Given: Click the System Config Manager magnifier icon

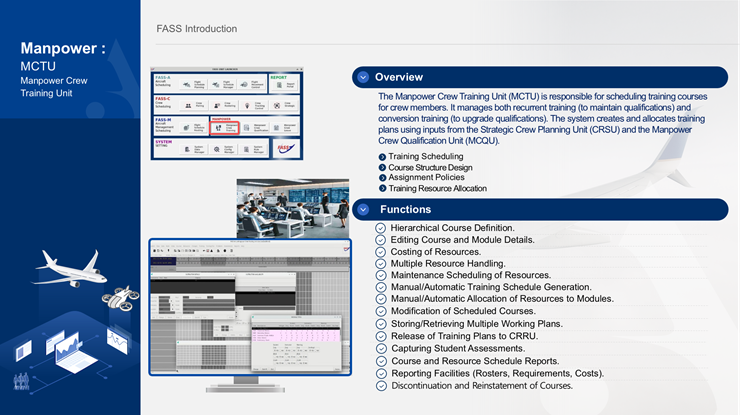Looking at the screenshot, I should tap(216, 148).
